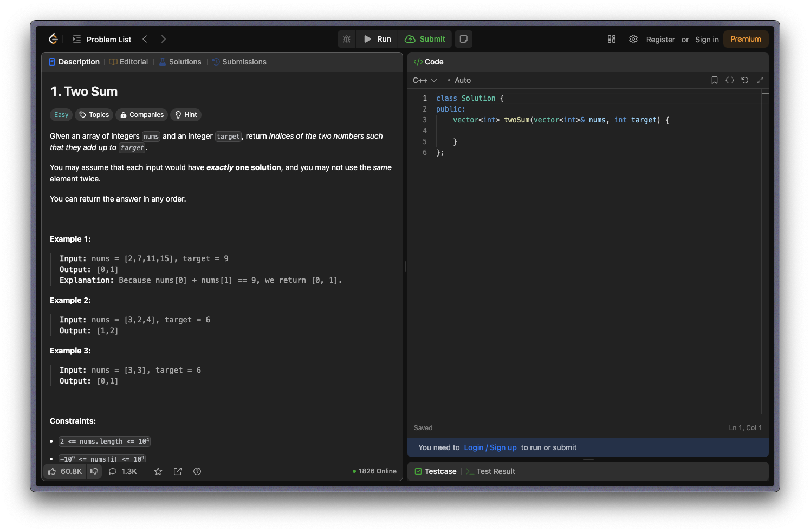Switch to the Solutions tab

(180, 62)
